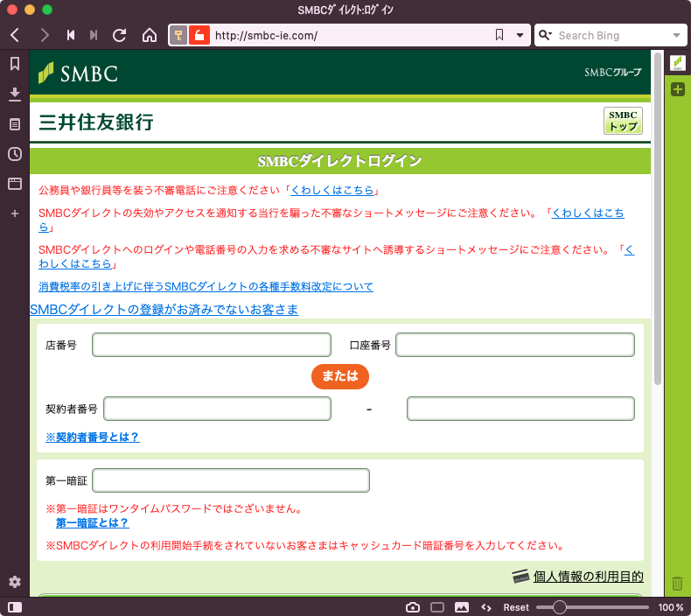Click the 第一暗証 password field
Image resolution: width=691 pixels, height=616 pixels.
click(x=231, y=480)
